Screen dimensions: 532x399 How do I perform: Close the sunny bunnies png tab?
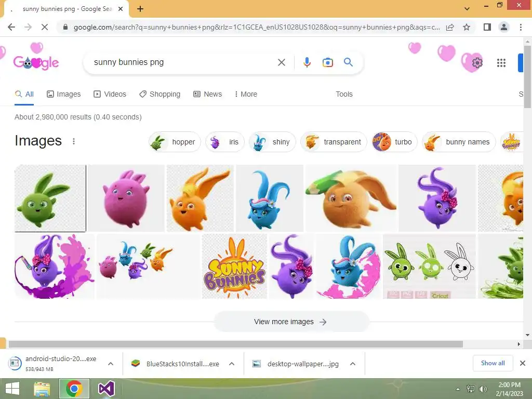(121, 9)
